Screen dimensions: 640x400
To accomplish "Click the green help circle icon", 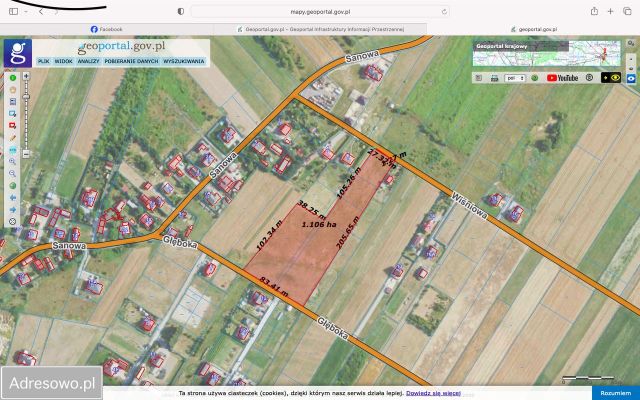I will pos(535,78).
